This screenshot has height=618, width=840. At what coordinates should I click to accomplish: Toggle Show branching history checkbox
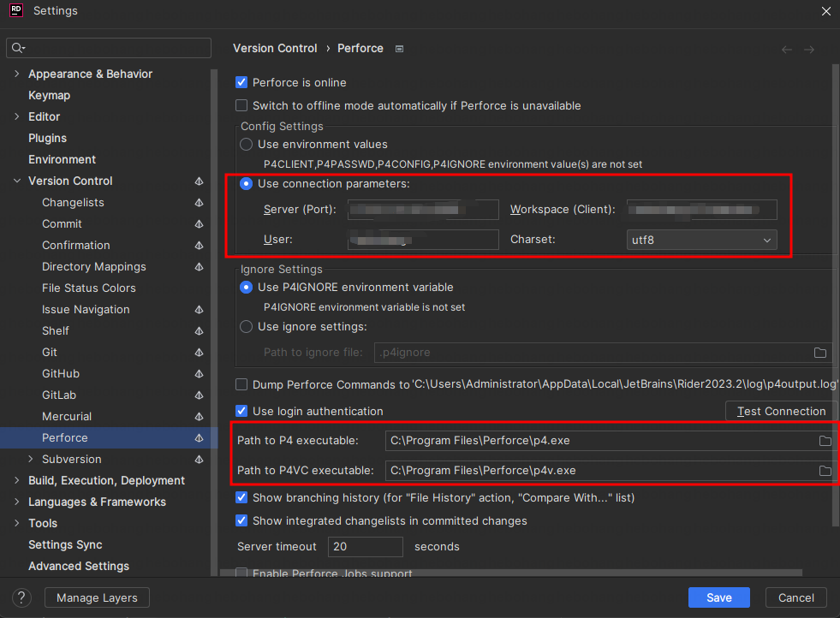pyautogui.click(x=241, y=497)
